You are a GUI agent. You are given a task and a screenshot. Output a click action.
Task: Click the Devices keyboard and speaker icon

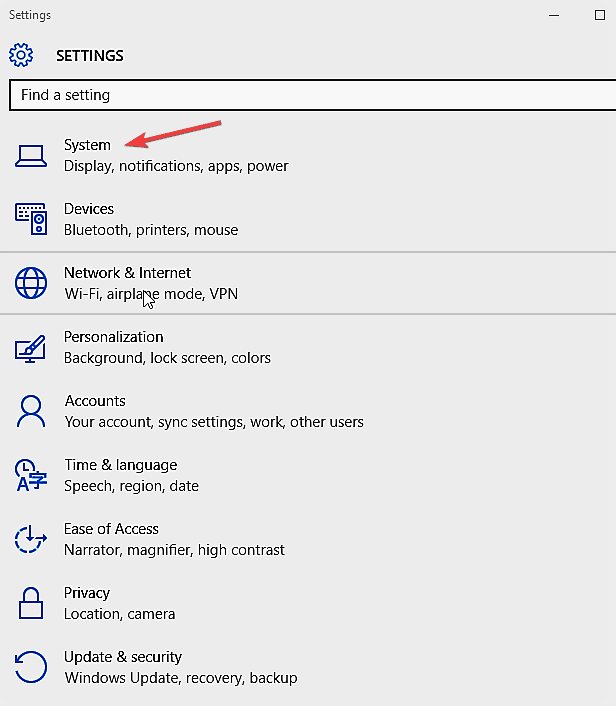pos(31,219)
